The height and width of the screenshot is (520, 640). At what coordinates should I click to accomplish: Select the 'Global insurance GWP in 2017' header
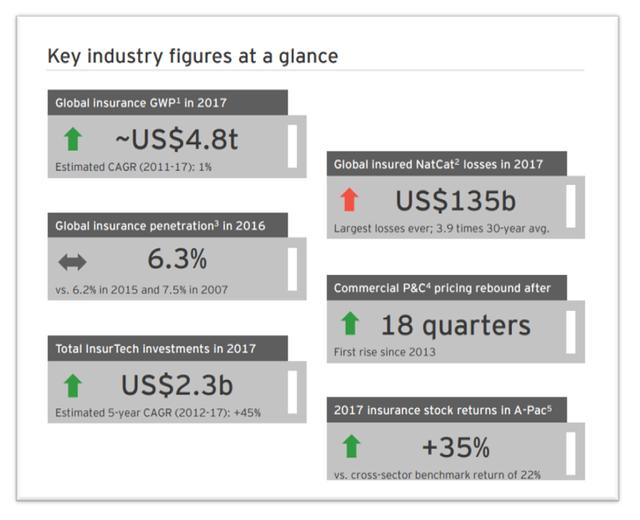click(168, 102)
